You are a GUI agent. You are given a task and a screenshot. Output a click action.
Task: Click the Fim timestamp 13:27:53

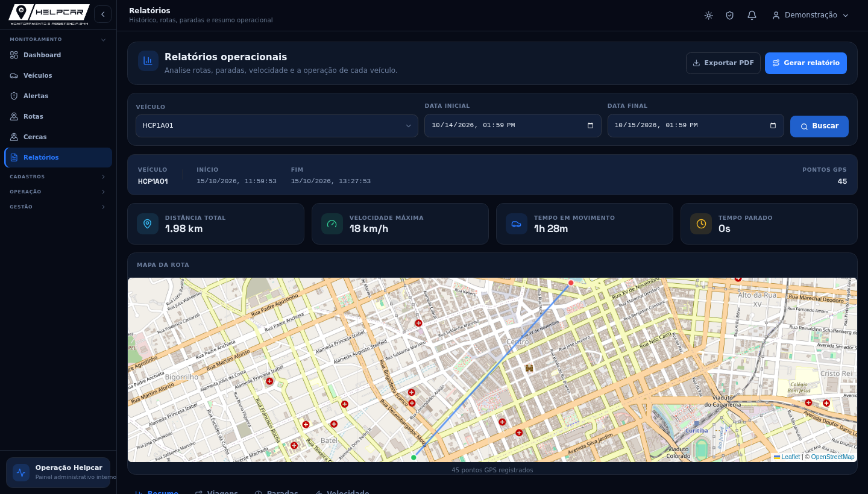331,181
